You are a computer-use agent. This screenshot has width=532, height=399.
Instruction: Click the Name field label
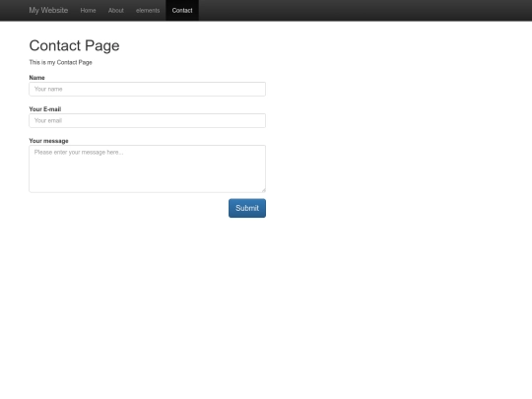click(x=37, y=78)
